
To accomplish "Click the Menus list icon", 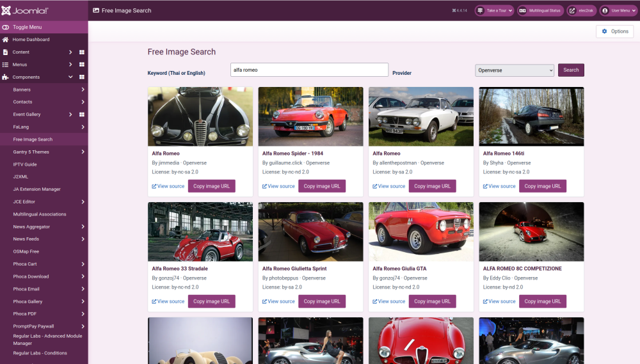I will 5,65.
